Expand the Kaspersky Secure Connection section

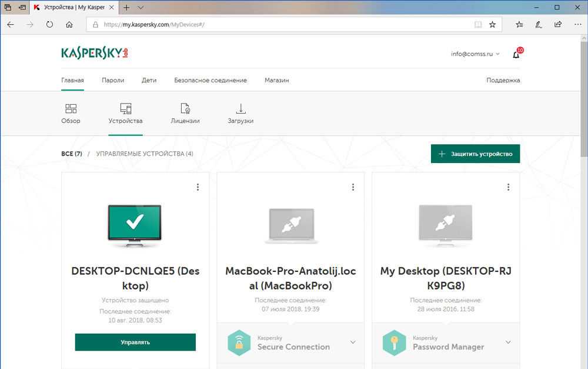353,343
